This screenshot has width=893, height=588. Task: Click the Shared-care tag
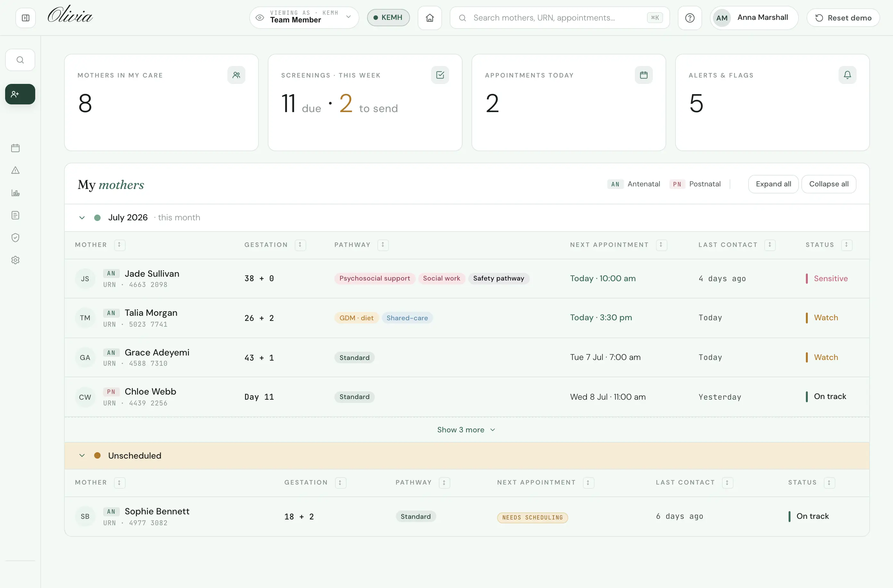point(407,318)
